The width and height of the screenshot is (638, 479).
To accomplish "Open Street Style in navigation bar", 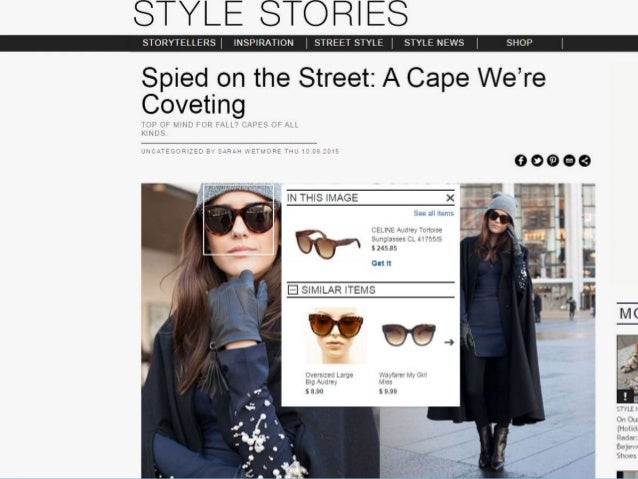I will (349, 43).
